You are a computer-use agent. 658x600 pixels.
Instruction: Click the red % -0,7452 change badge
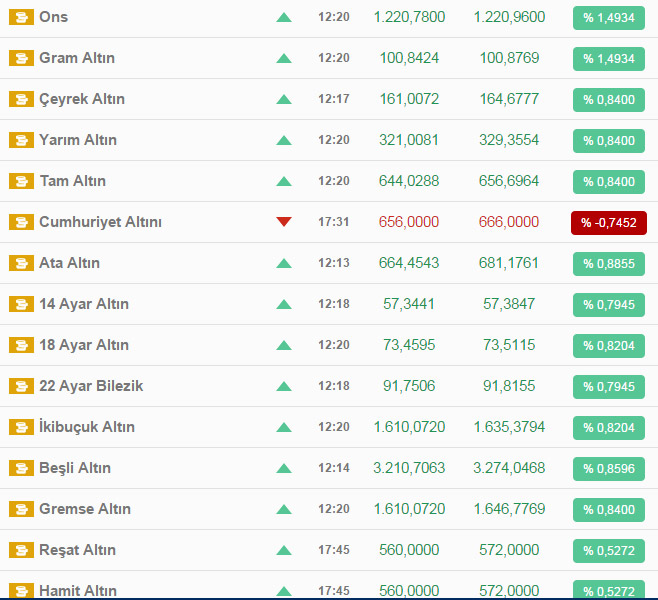click(608, 222)
